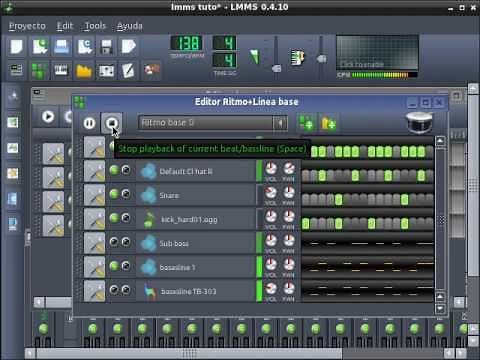This screenshot has height=360, width=480.
Task: Mute the kick_hard01.ogg track
Action: (114, 218)
